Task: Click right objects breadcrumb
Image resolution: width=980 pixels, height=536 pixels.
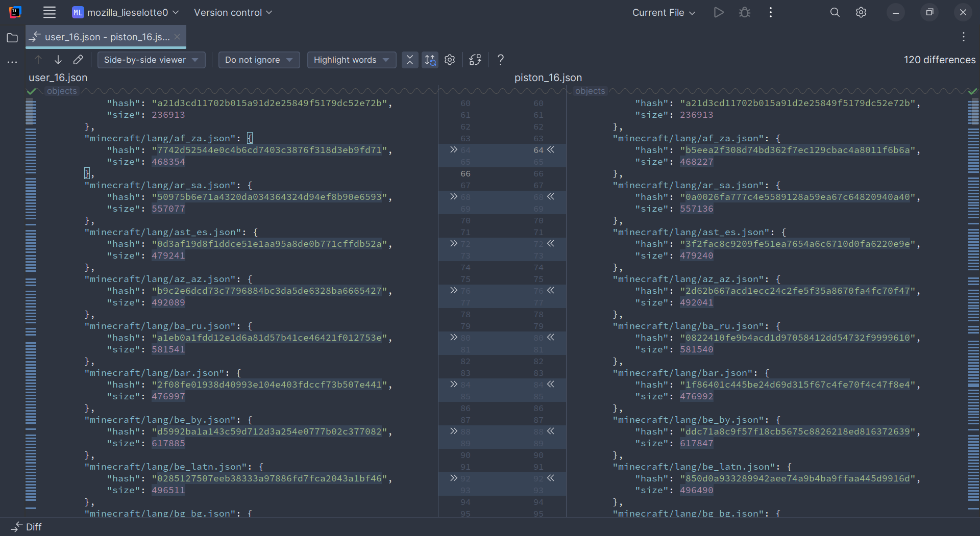Action: tap(590, 91)
